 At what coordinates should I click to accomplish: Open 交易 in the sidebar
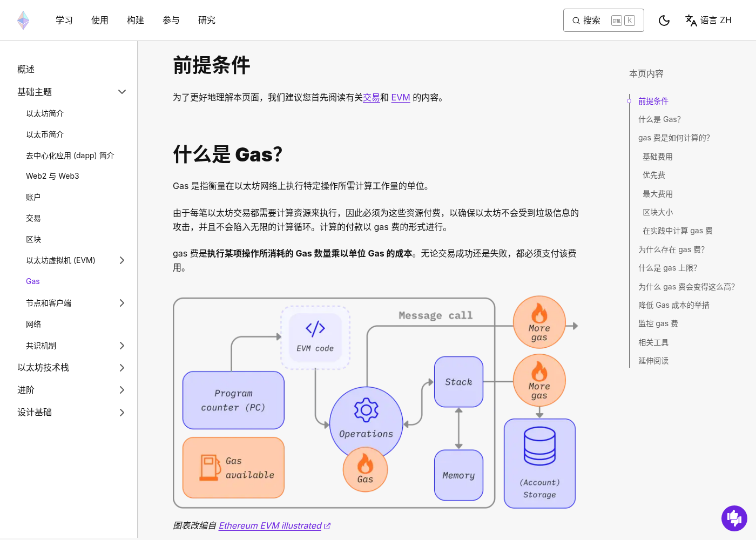click(x=33, y=218)
